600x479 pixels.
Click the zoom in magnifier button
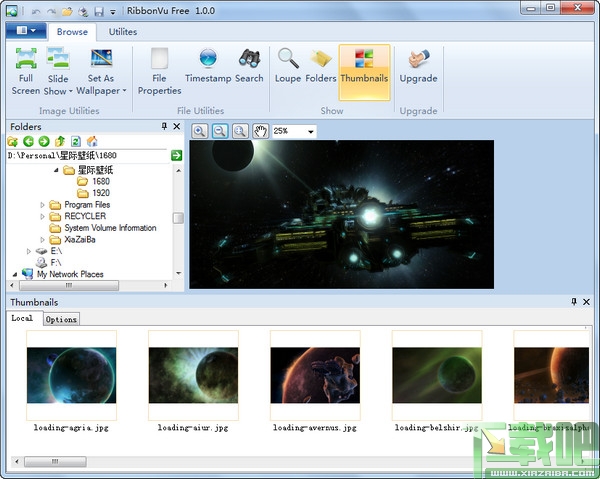(x=199, y=131)
